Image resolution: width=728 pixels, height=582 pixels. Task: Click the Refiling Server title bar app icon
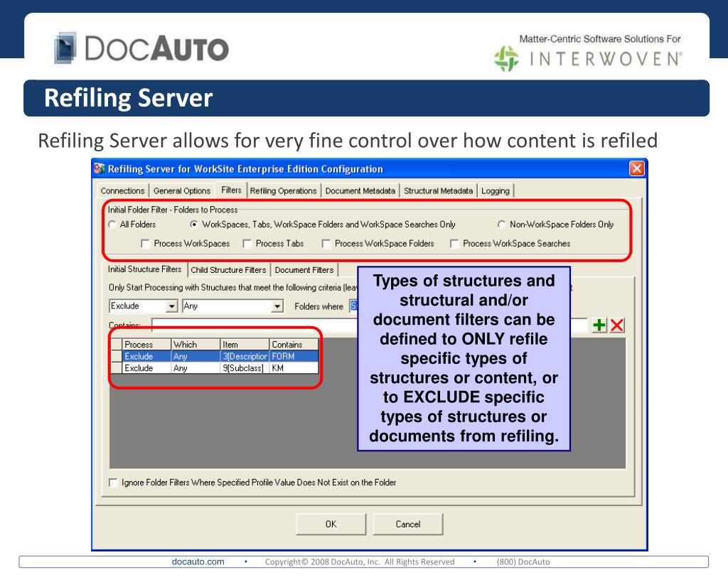click(x=100, y=168)
